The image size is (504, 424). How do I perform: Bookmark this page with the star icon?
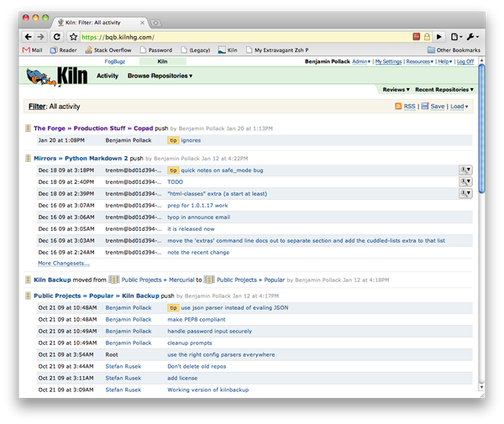(x=74, y=37)
